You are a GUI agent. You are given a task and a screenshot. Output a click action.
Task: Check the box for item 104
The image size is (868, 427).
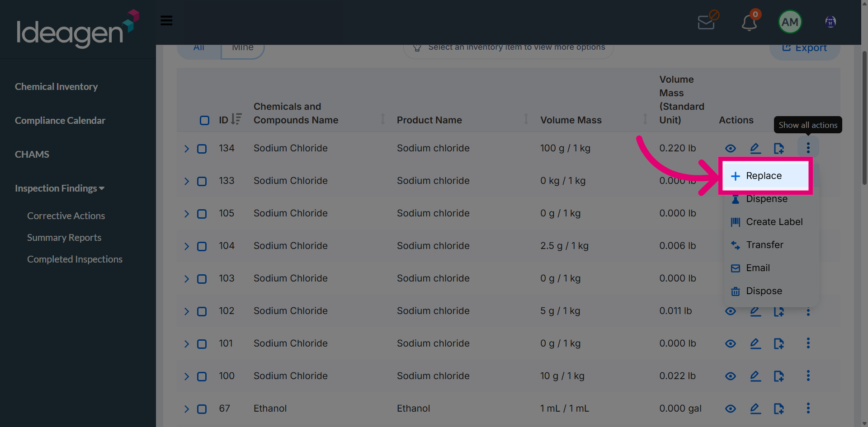(202, 246)
